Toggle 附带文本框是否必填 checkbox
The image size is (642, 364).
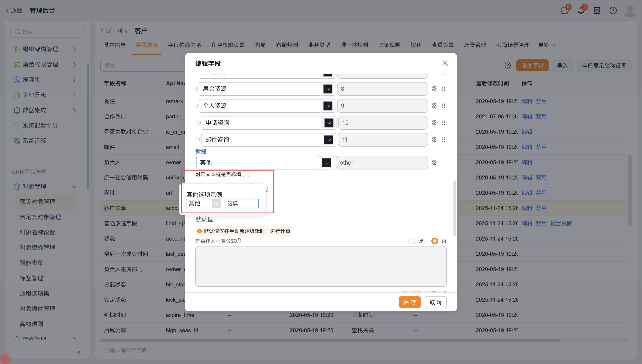246,174
